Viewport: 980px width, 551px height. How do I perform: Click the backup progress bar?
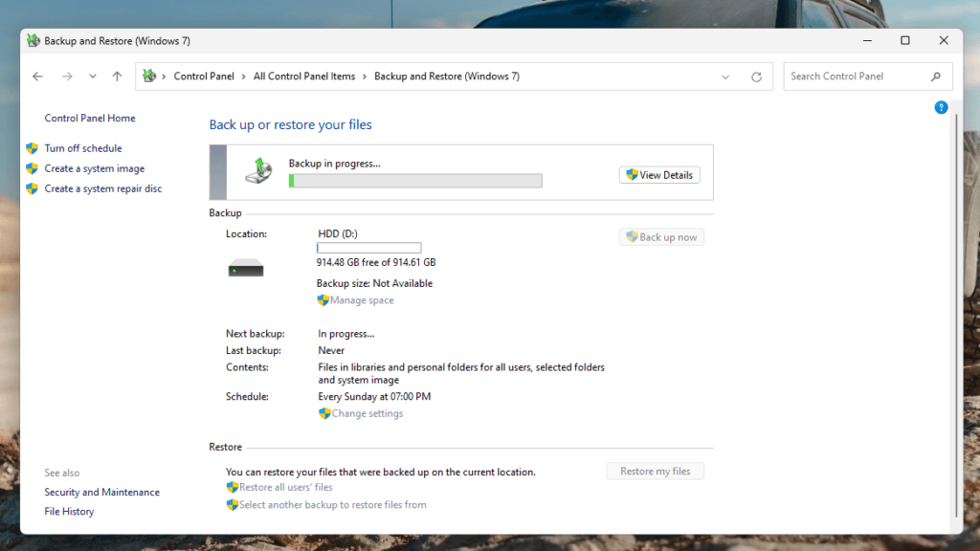click(x=415, y=181)
